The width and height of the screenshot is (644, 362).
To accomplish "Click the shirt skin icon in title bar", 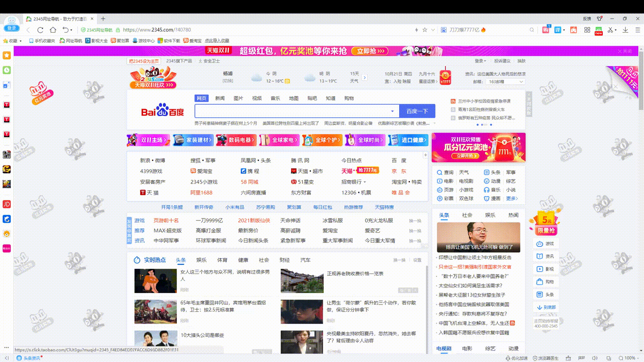I will click(x=600, y=18).
